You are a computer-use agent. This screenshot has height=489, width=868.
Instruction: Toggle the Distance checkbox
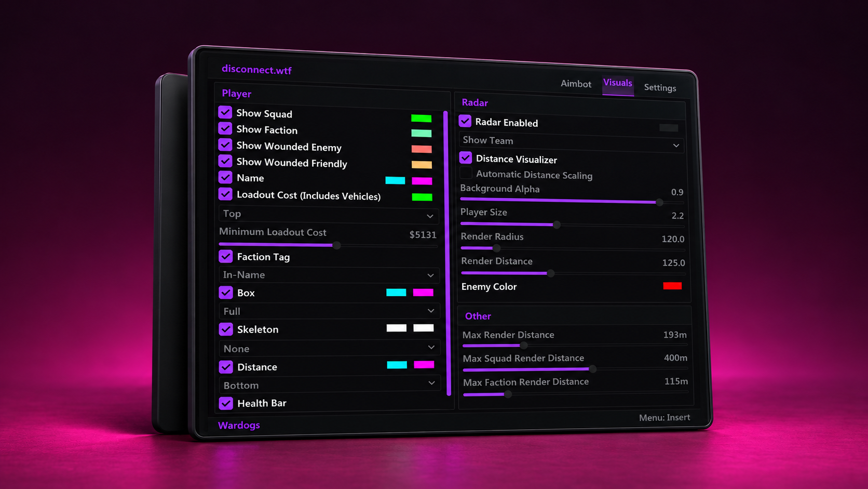[226, 367]
